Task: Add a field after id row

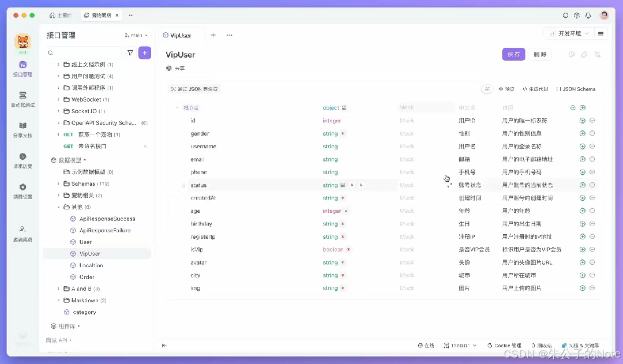Action: [x=583, y=121]
